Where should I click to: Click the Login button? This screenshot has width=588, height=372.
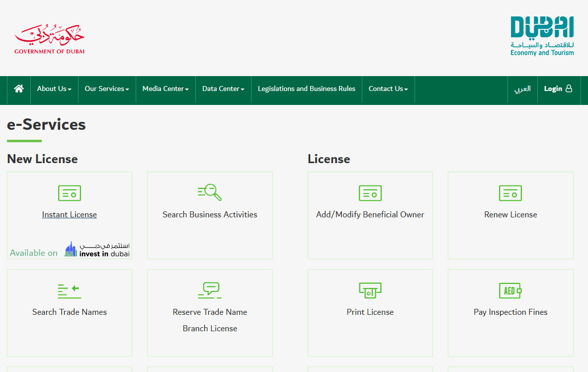point(558,89)
